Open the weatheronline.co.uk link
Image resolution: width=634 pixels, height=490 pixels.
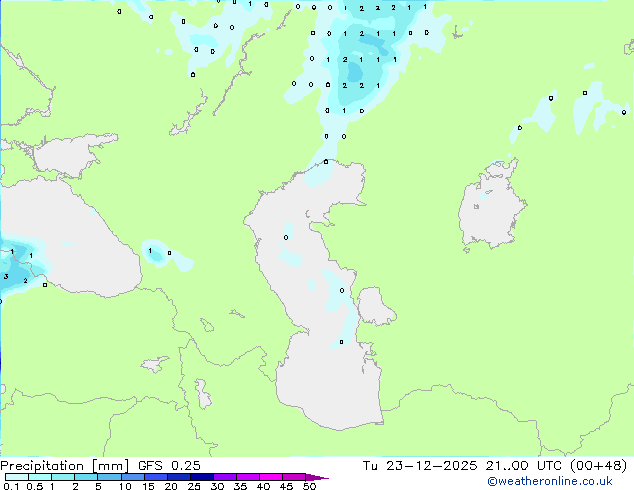(550, 481)
